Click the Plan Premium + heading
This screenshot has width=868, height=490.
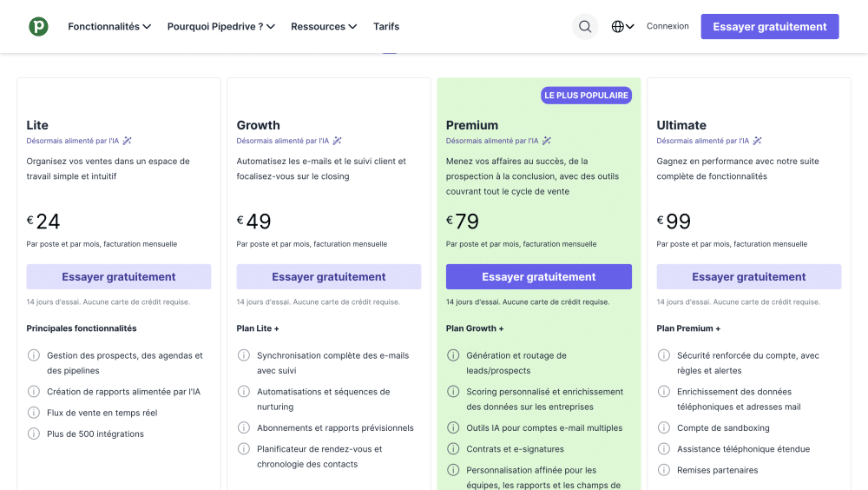(x=688, y=328)
